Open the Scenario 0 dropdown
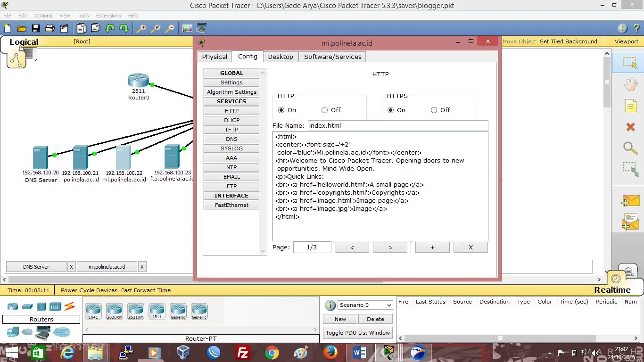Viewport: 644px width, 362px height. (x=365, y=305)
